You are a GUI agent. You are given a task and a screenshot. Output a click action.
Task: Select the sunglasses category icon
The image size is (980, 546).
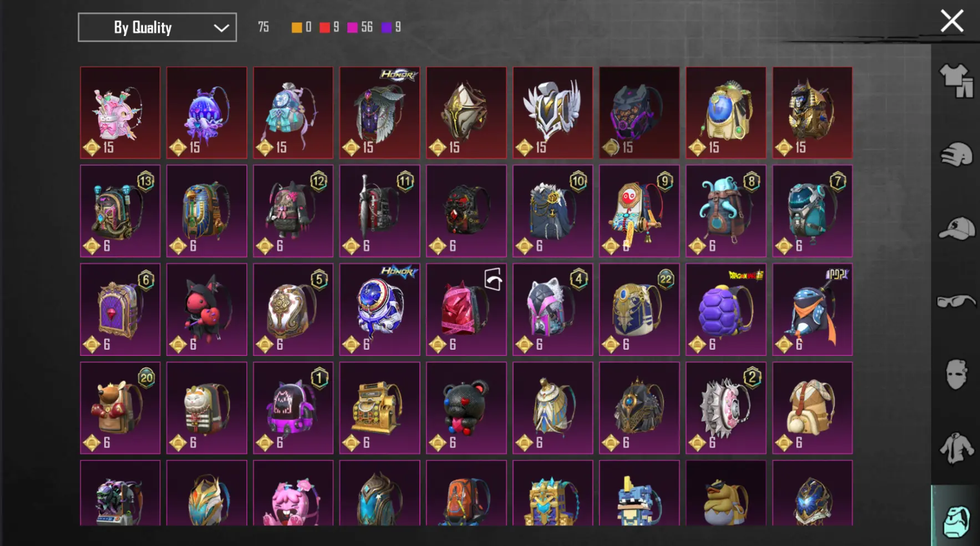pos(956,301)
